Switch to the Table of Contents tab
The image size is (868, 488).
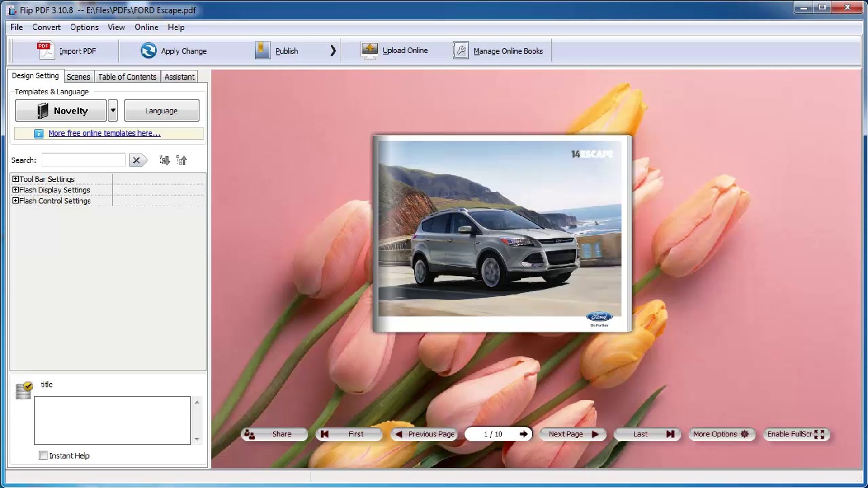pyautogui.click(x=127, y=77)
